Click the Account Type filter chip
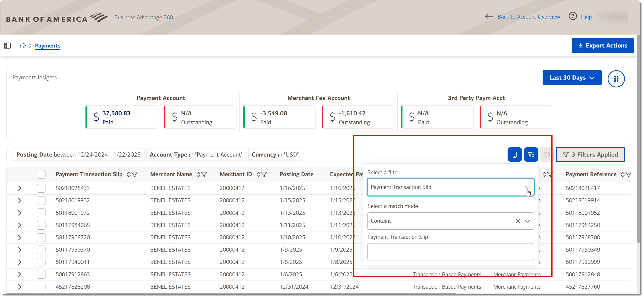This screenshot has height=298, width=644. (x=196, y=154)
